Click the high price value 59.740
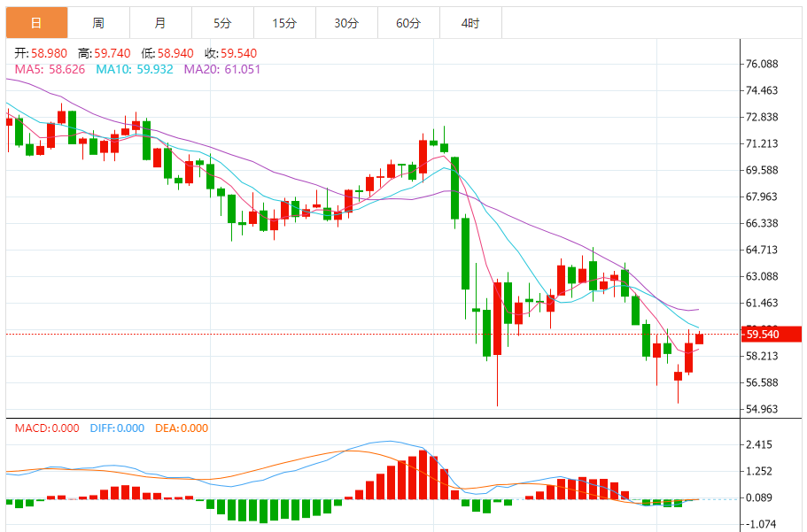 (x=113, y=53)
